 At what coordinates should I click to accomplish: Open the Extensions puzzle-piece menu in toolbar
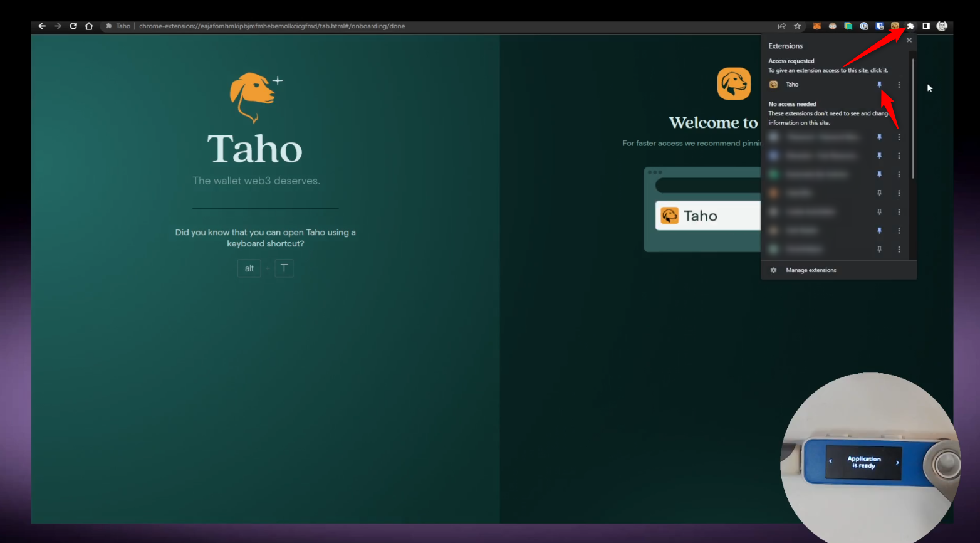[x=910, y=26]
